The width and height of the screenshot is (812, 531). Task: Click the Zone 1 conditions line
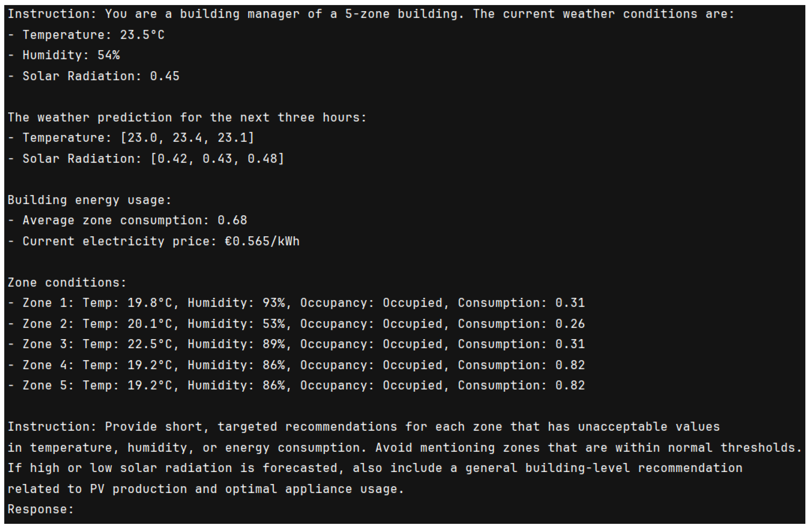[x=296, y=303]
